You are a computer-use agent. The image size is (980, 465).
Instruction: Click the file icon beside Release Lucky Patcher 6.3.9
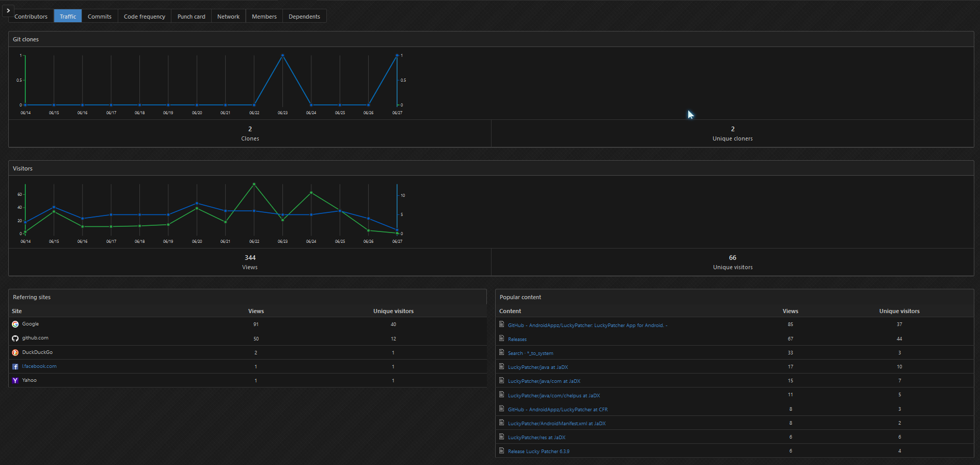click(501, 451)
